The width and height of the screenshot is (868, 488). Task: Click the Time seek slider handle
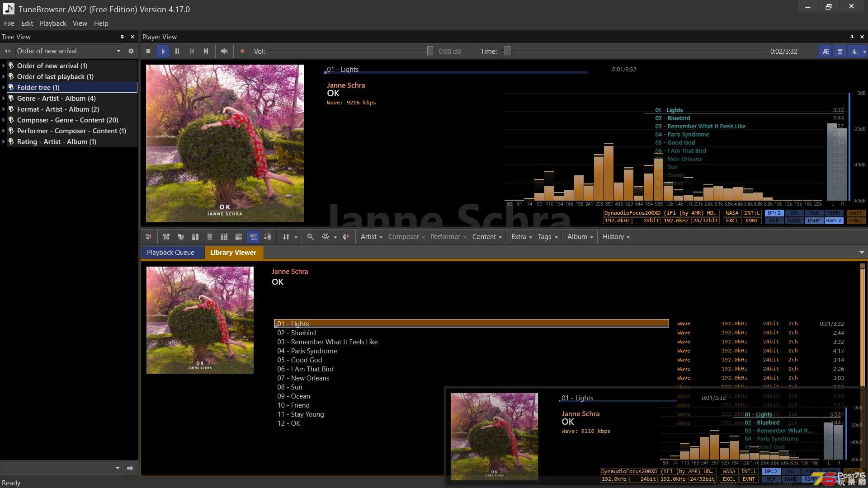[508, 52]
